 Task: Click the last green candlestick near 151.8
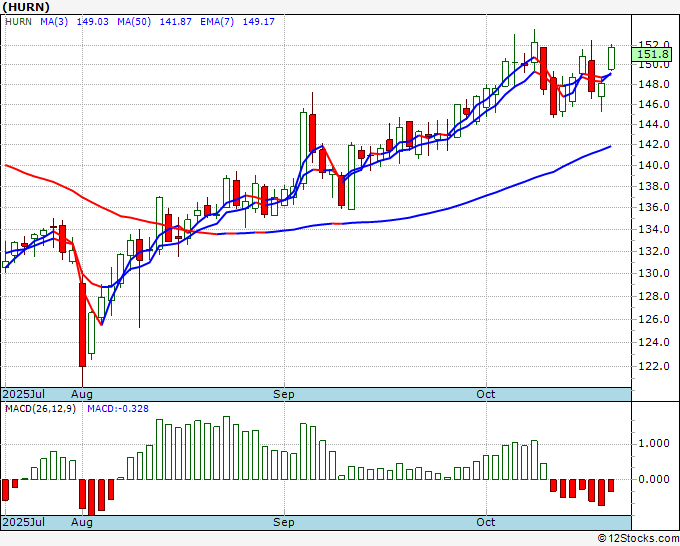(x=611, y=58)
